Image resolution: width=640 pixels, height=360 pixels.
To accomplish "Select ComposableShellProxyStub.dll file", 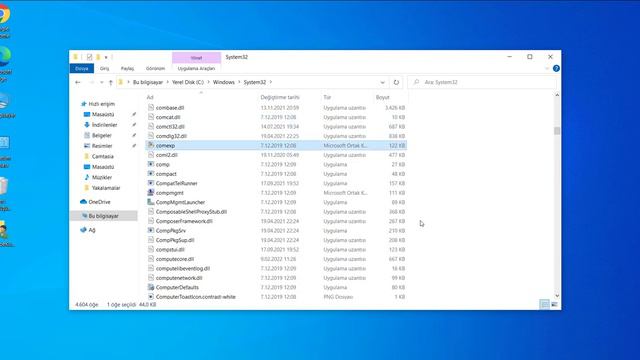I will tap(191, 212).
